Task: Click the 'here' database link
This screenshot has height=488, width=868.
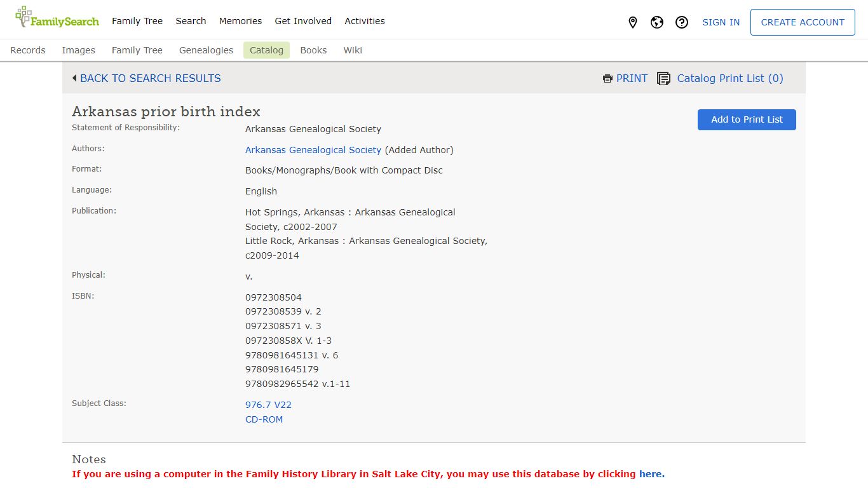Action: coord(651,474)
